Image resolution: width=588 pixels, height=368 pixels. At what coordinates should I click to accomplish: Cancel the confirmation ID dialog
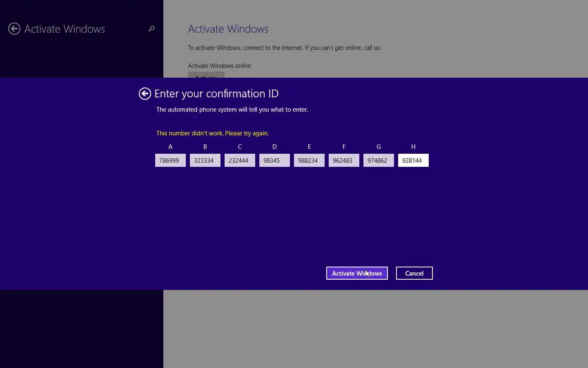point(414,273)
